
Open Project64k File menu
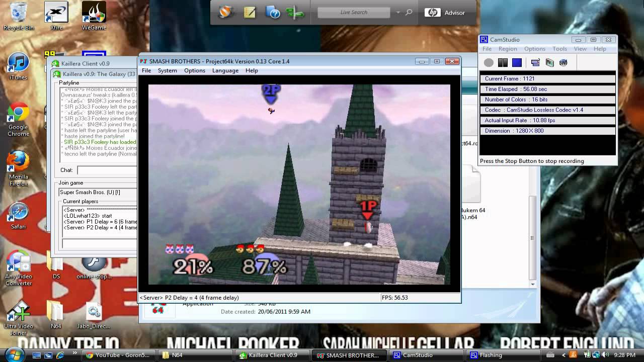click(x=146, y=70)
